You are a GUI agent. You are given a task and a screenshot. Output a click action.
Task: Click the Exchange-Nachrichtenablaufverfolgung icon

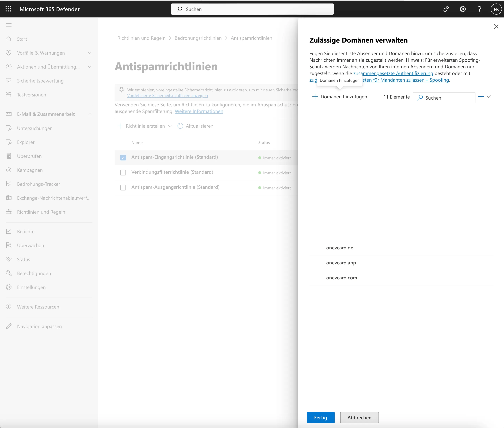pos(9,198)
